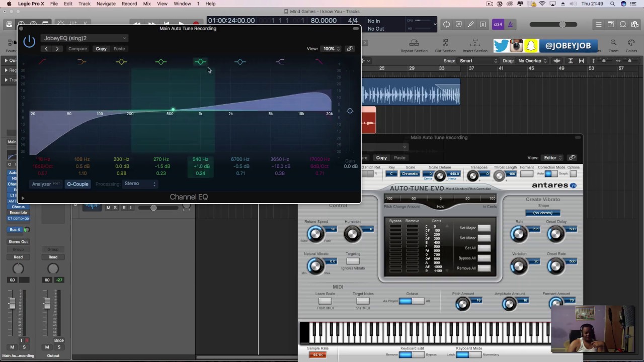Image resolution: width=644 pixels, height=362 pixels.
Task: Open the View 100% dropdown in Channel EQ
Action: [x=331, y=49]
